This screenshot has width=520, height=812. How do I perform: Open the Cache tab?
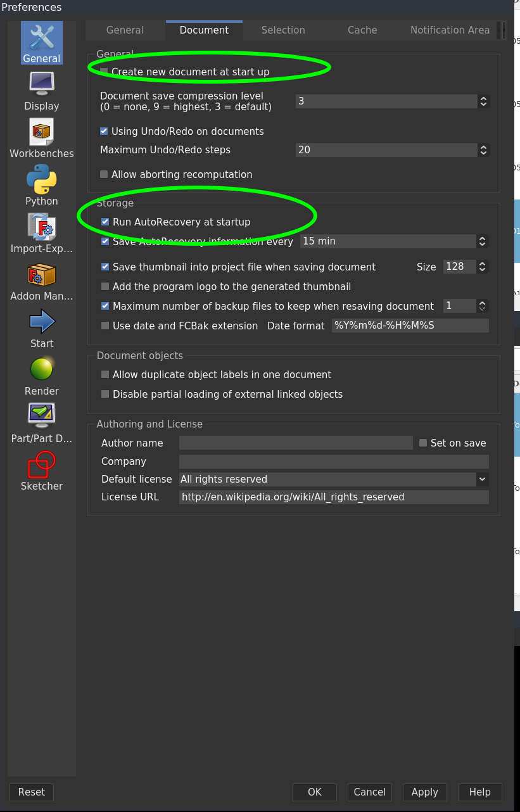coord(362,30)
